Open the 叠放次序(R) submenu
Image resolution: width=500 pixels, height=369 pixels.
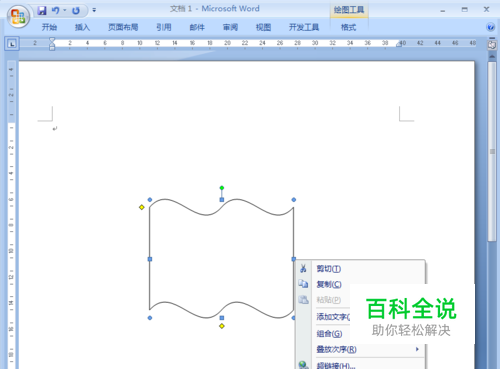[361, 349]
